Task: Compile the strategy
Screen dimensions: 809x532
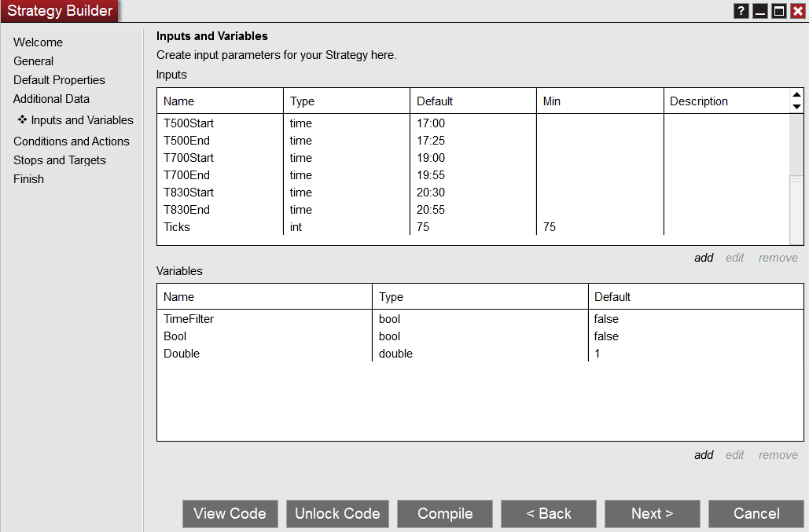Action: point(444,513)
